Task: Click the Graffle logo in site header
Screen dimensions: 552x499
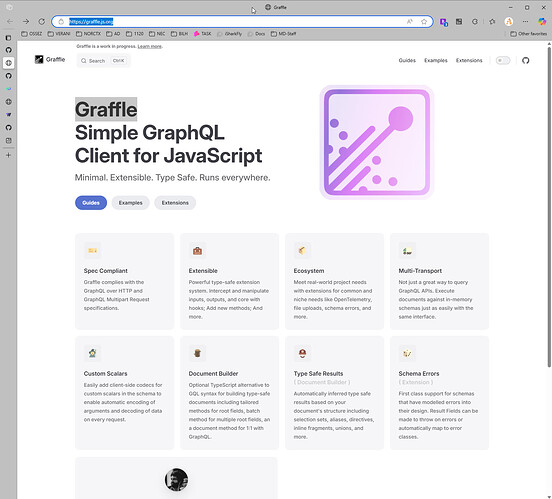Action: click(50, 60)
